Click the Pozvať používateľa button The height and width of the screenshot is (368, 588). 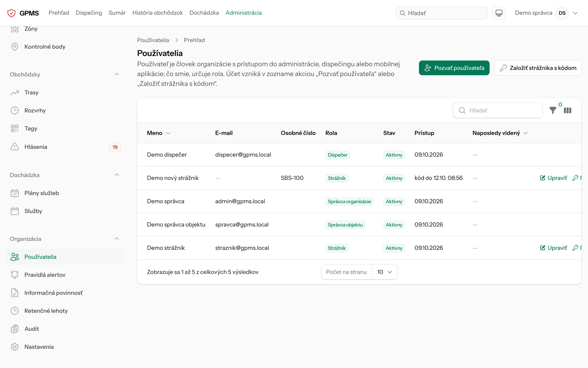(x=454, y=68)
